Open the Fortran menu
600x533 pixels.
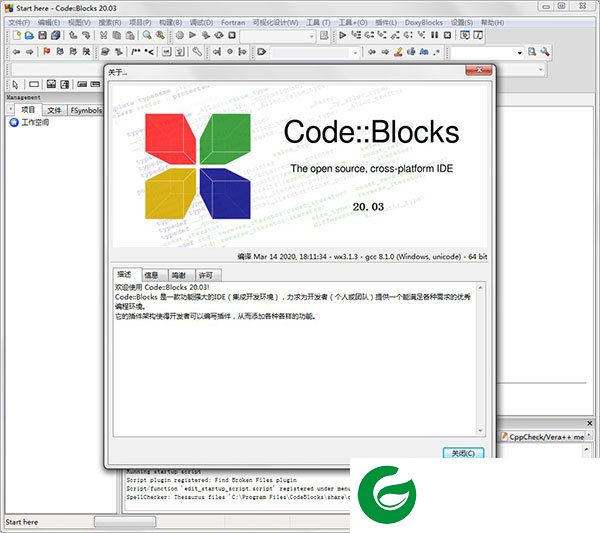click(233, 23)
